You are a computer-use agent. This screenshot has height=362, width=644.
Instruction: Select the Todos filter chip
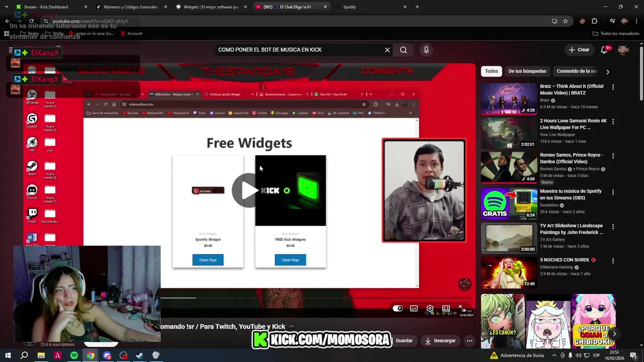(492, 71)
